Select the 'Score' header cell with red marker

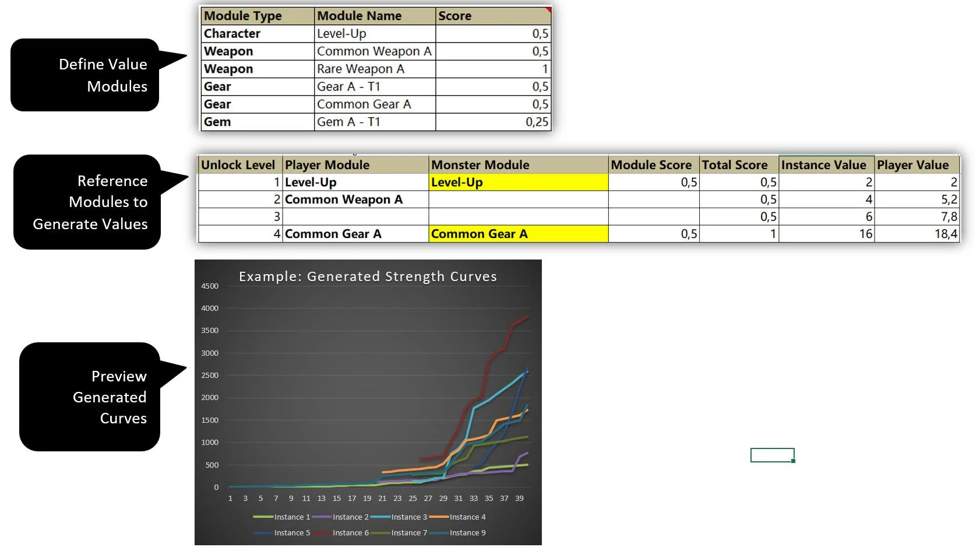coord(493,16)
